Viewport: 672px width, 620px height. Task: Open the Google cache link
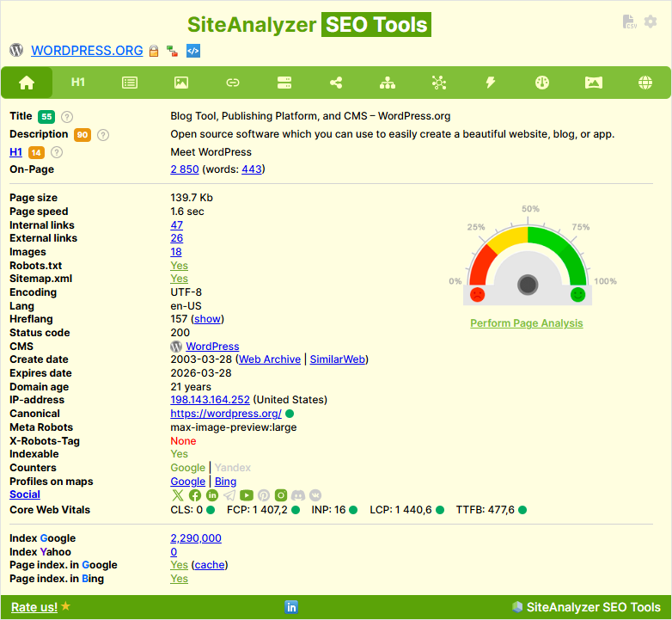click(x=209, y=565)
